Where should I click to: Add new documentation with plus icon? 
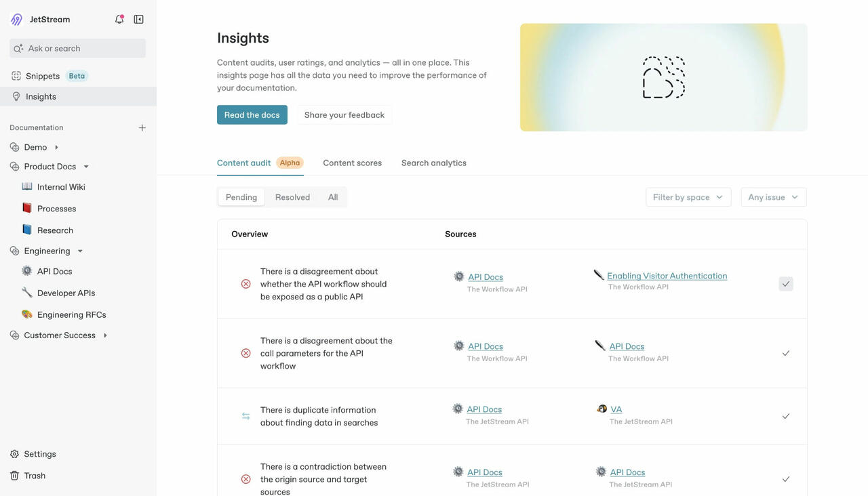click(142, 127)
